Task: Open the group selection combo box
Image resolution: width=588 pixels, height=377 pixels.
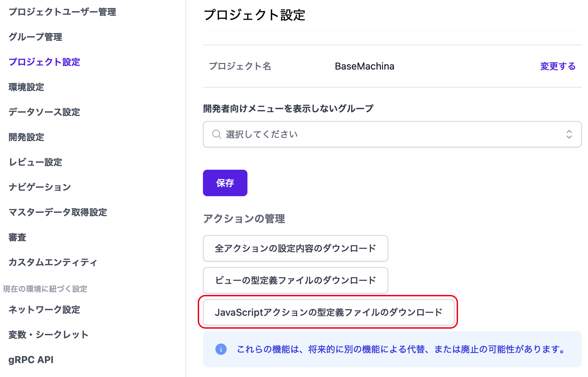Action: (x=392, y=134)
